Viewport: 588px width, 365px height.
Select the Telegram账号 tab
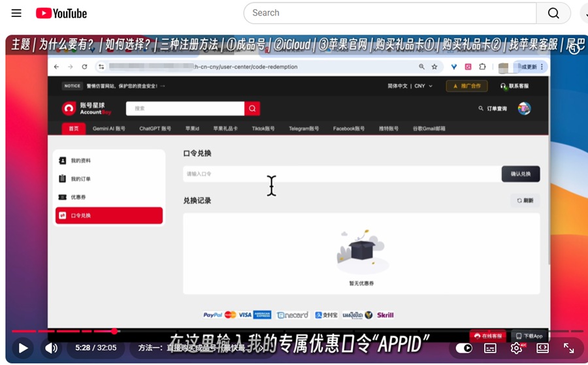coord(304,129)
